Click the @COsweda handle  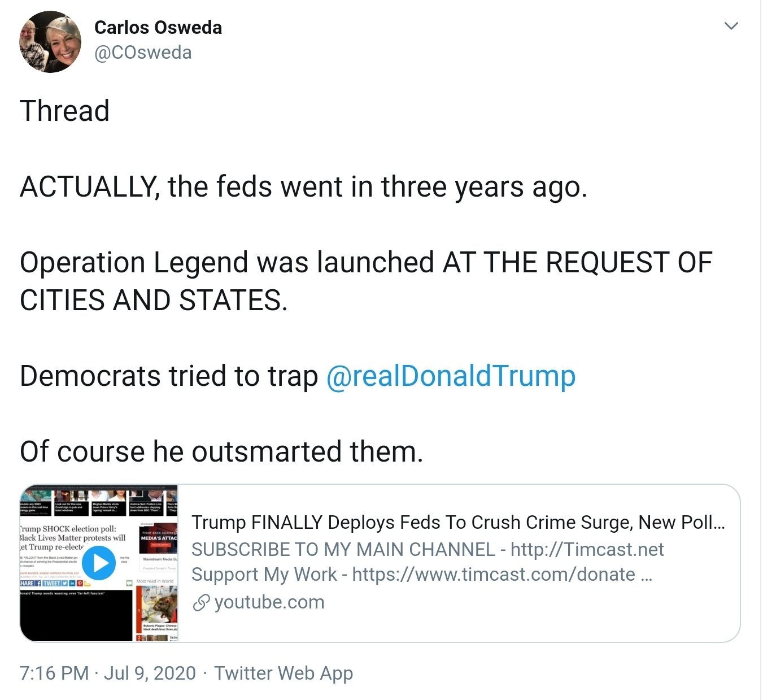143,53
